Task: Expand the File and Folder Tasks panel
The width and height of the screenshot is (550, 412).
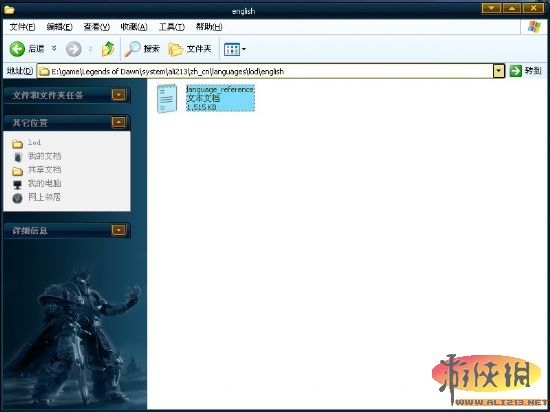Action: (x=119, y=95)
